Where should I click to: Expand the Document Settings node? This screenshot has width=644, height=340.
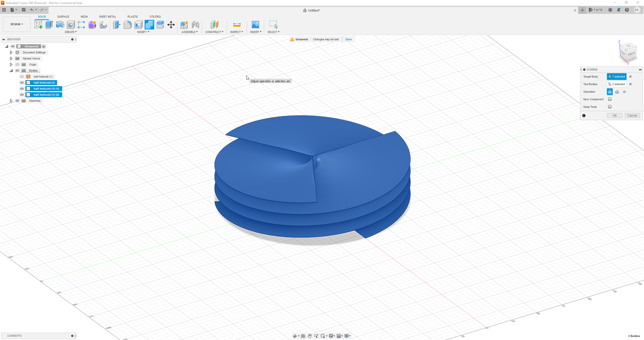[11, 52]
